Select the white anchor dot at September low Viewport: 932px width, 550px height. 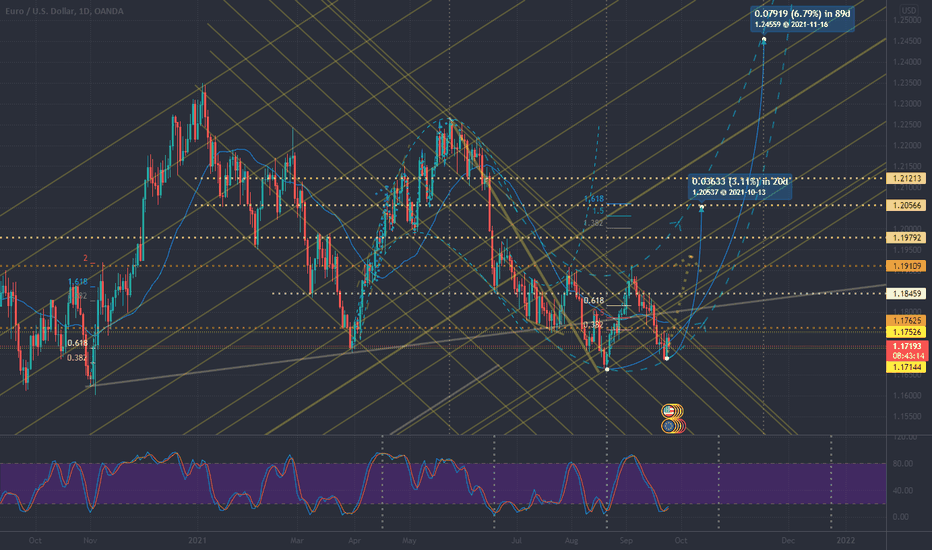coord(666,358)
